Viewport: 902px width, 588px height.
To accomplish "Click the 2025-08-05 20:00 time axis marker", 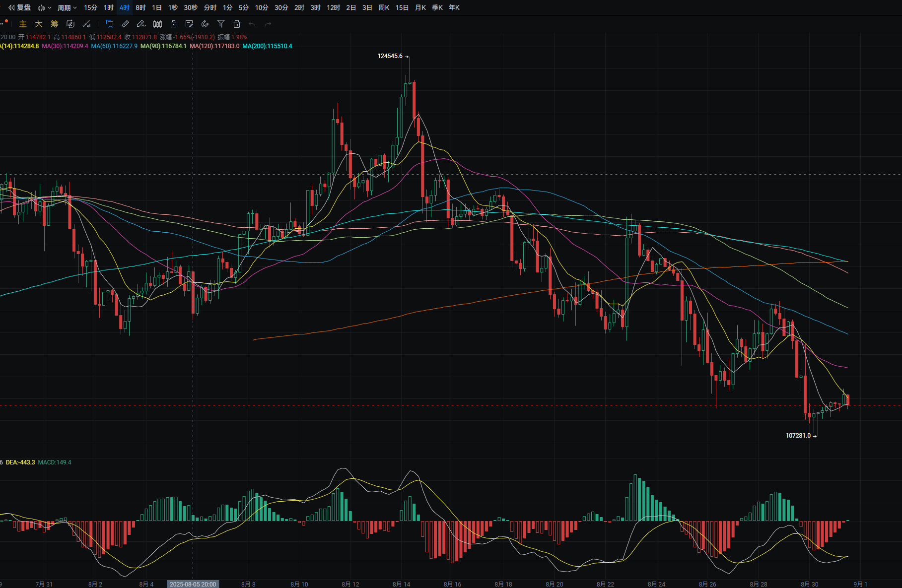I will click(193, 584).
